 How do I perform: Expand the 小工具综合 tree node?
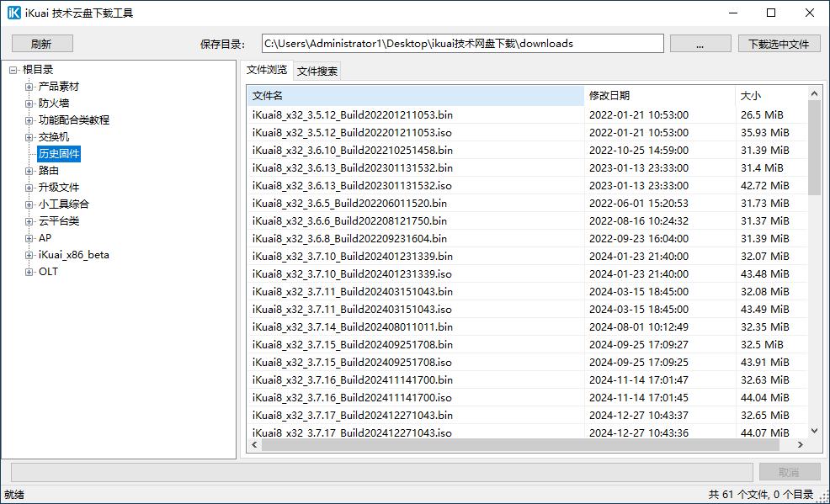coord(29,204)
